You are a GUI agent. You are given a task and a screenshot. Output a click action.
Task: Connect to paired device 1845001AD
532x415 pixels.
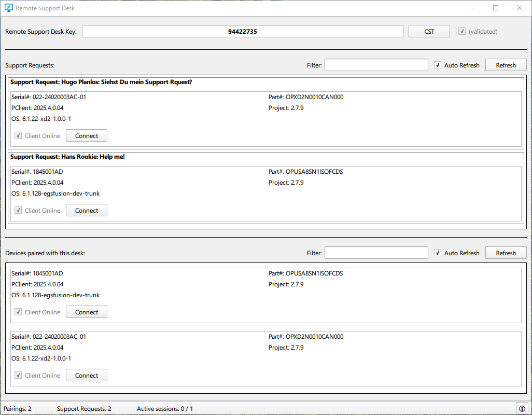(87, 312)
